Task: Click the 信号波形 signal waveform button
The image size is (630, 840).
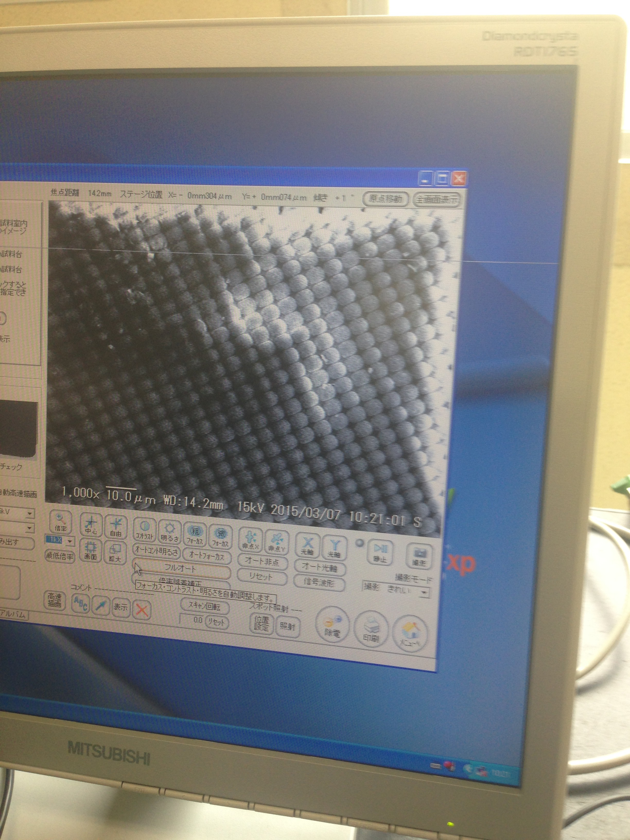Action: pyautogui.click(x=319, y=583)
